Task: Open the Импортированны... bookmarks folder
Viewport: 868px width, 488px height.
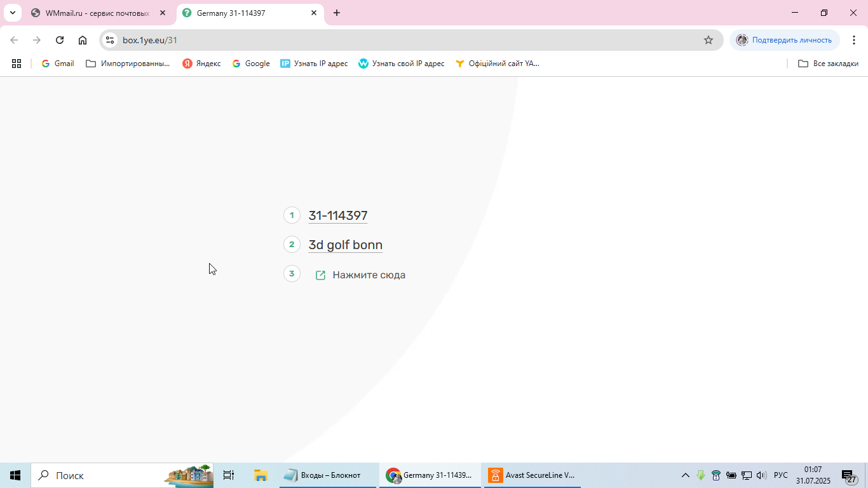Action: pyautogui.click(x=128, y=64)
